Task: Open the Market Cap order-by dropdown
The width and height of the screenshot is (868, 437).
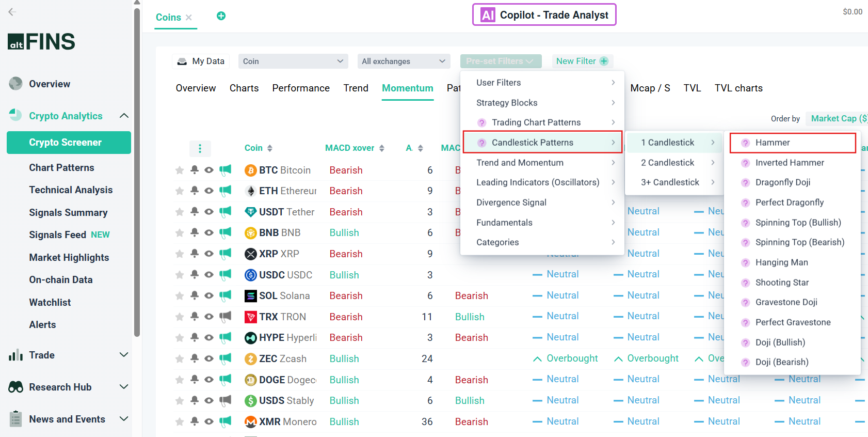Action: [837, 118]
